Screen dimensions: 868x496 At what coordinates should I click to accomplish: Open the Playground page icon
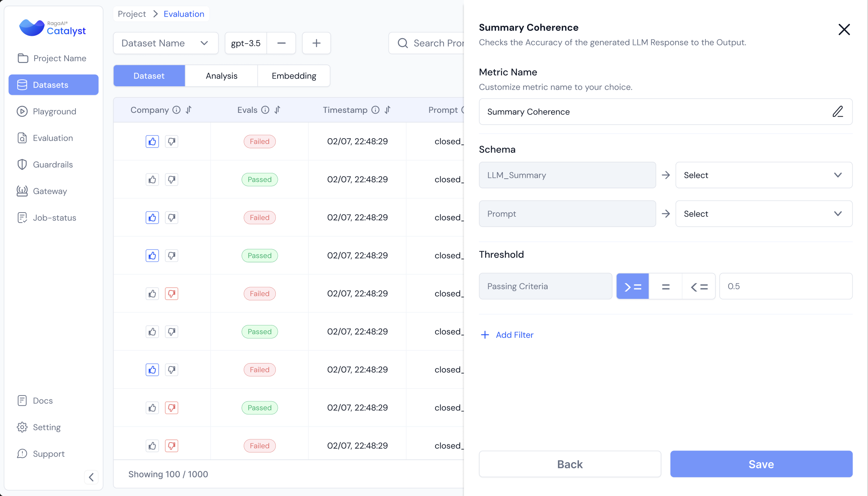tap(22, 111)
